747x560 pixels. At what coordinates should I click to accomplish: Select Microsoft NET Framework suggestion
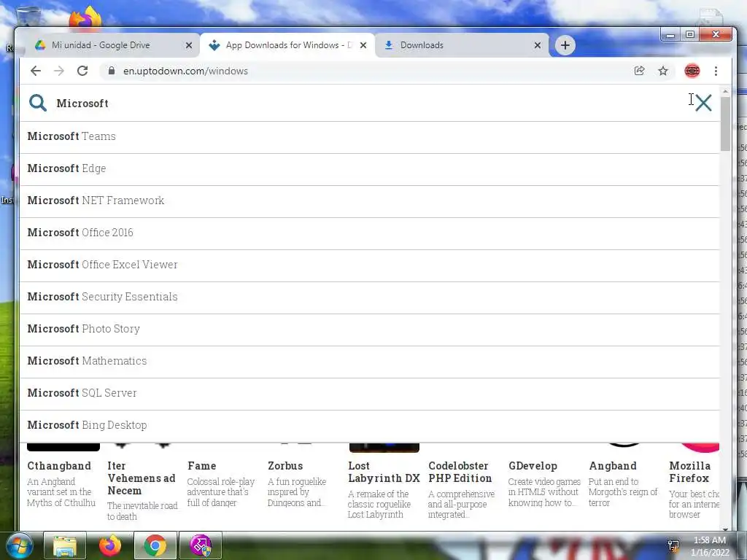click(369, 201)
